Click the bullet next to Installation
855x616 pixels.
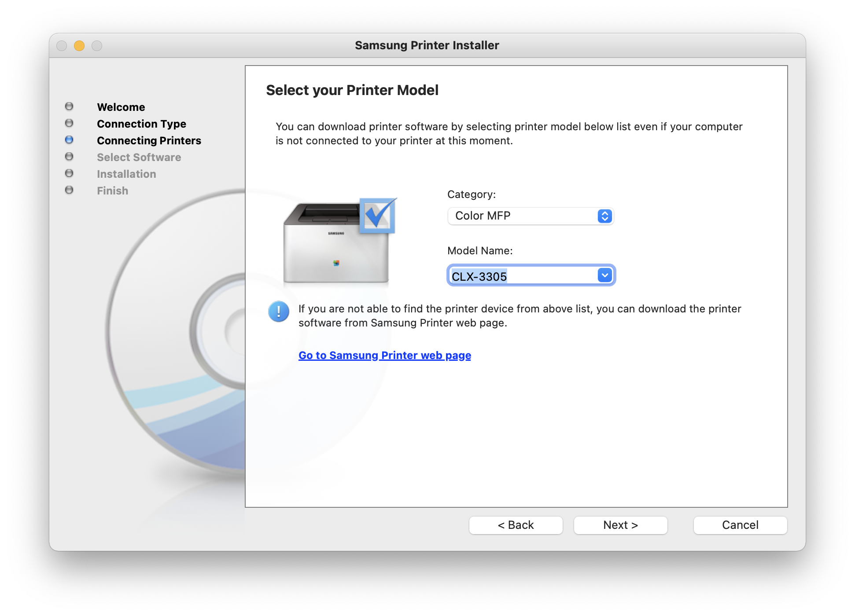(x=69, y=173)
